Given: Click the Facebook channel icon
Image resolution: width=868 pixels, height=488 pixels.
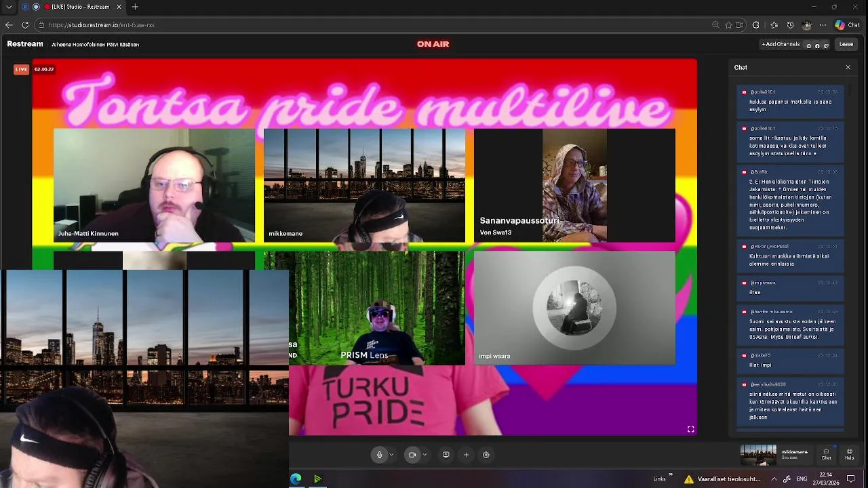Looking at the screenshot, I should point(817,45).
